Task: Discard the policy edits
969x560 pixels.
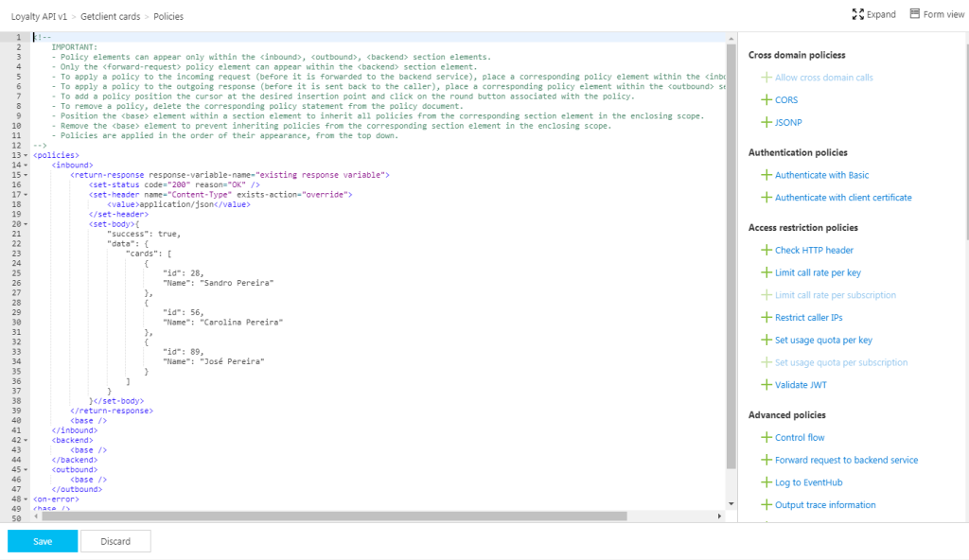Action: click(x=115, y=541)
